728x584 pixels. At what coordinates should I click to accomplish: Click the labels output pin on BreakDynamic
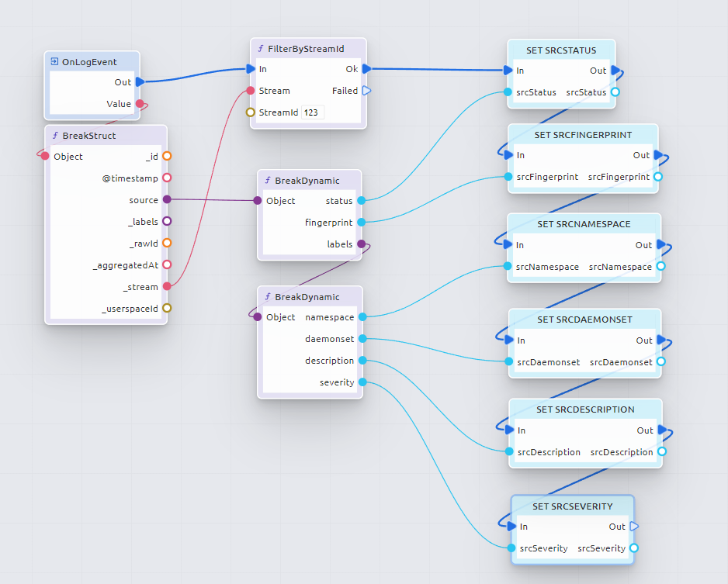(361, 244)
